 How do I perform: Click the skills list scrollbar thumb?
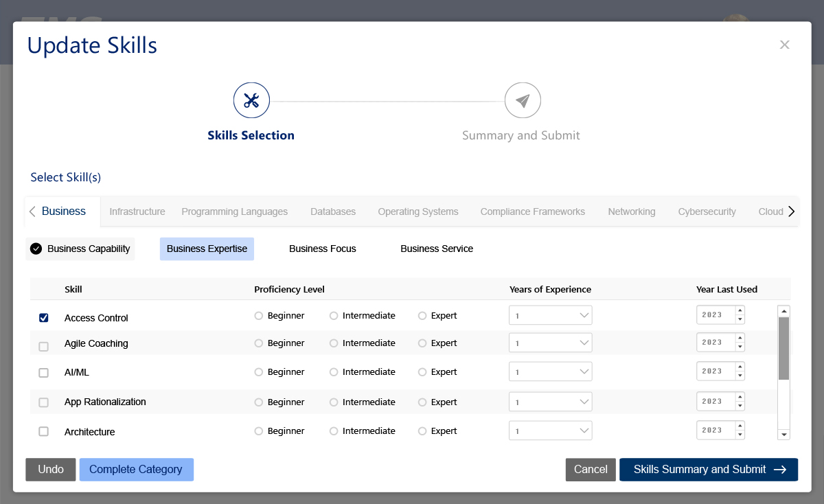(x=783, y=348)
